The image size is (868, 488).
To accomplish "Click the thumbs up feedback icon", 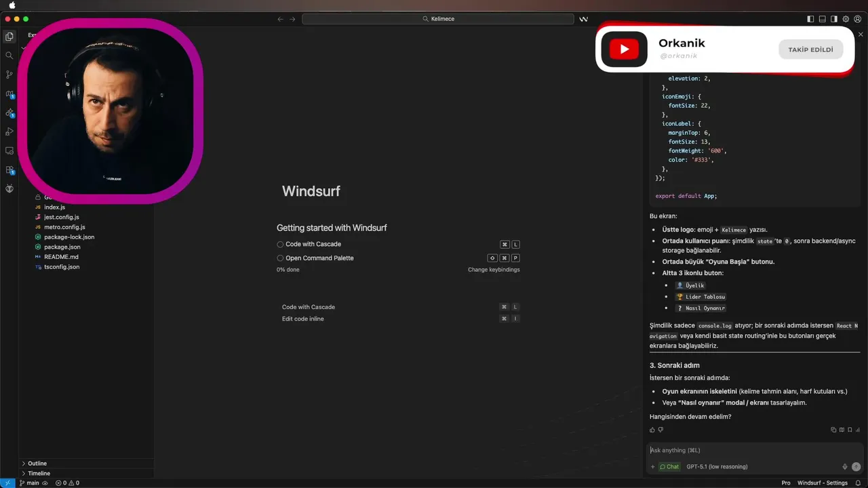I will (652, 430).
